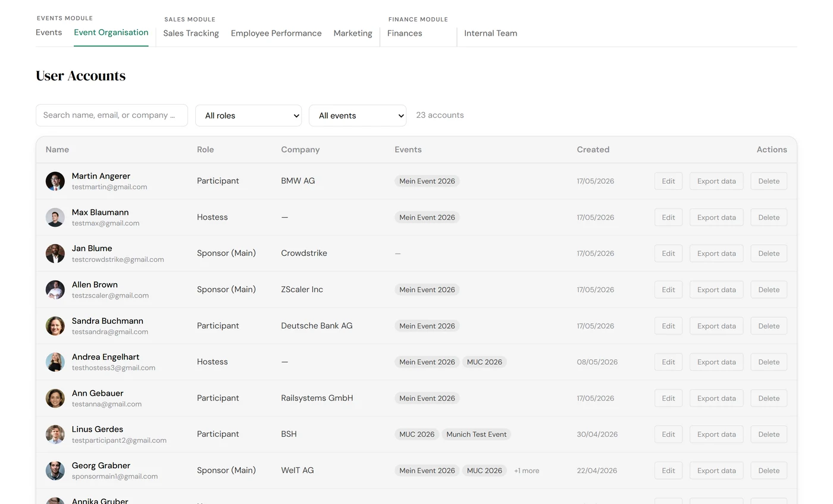Export data for Ann Gebauer
The height and width of the screenshot is (504, 833).
point(716,398)
